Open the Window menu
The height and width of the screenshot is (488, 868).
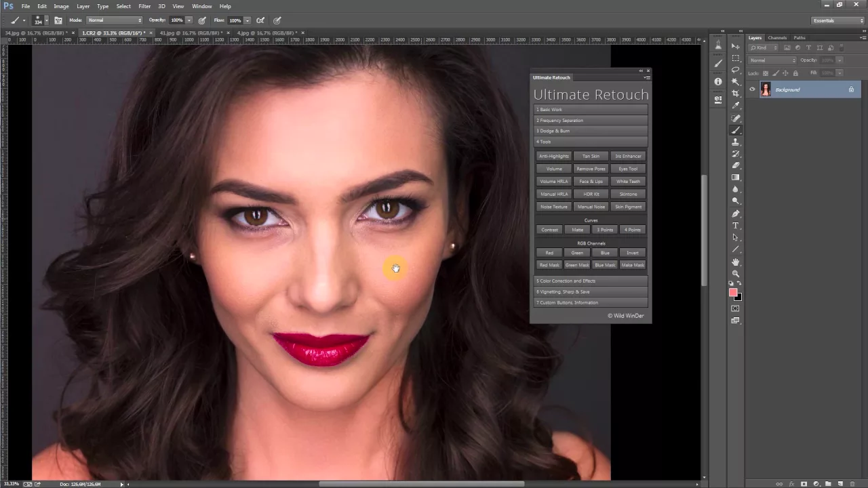point(201,6)
